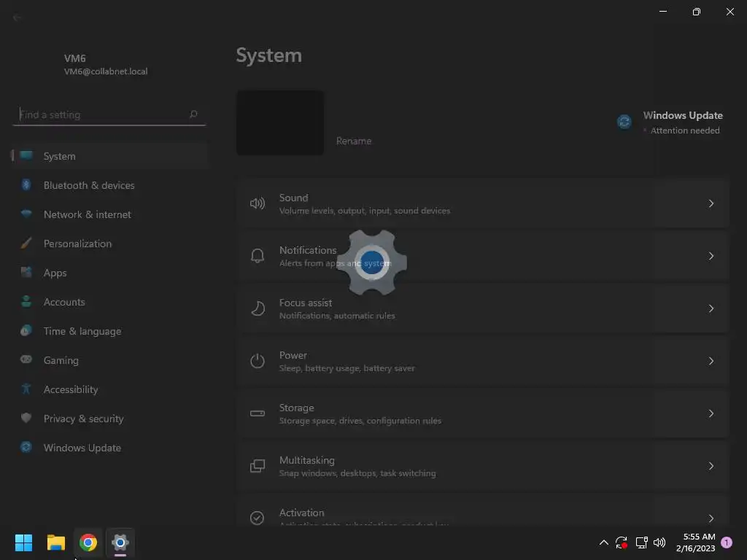This screenshot has width=747, height=560.
Task: Click the Accessibility figure icon
Action: point(26,389)
